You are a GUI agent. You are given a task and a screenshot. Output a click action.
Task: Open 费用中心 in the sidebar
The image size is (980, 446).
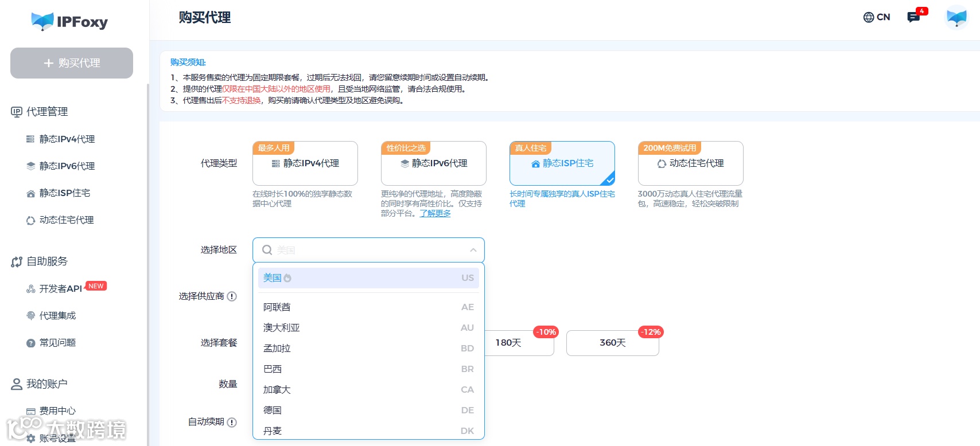coord(51,410)
